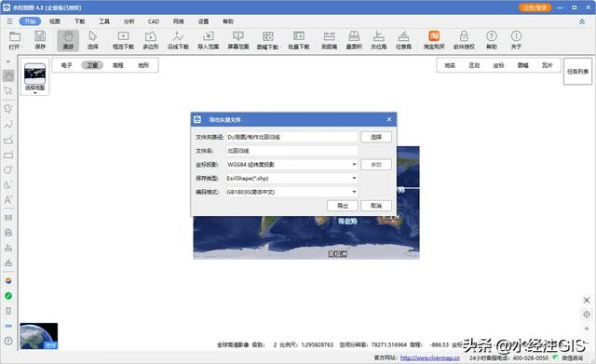Click the fit-to-extent icon at right edge
The height and width of the screenshot is (364, 596).
pos(587,300)
